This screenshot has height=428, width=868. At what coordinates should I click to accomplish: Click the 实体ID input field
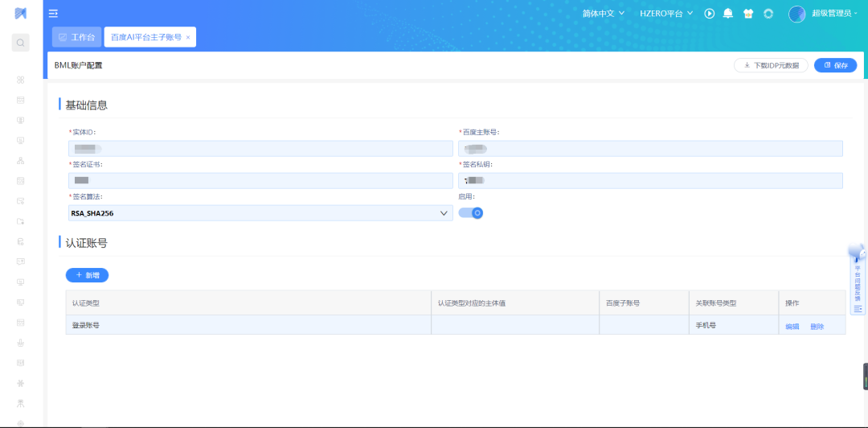pos(260,148)
